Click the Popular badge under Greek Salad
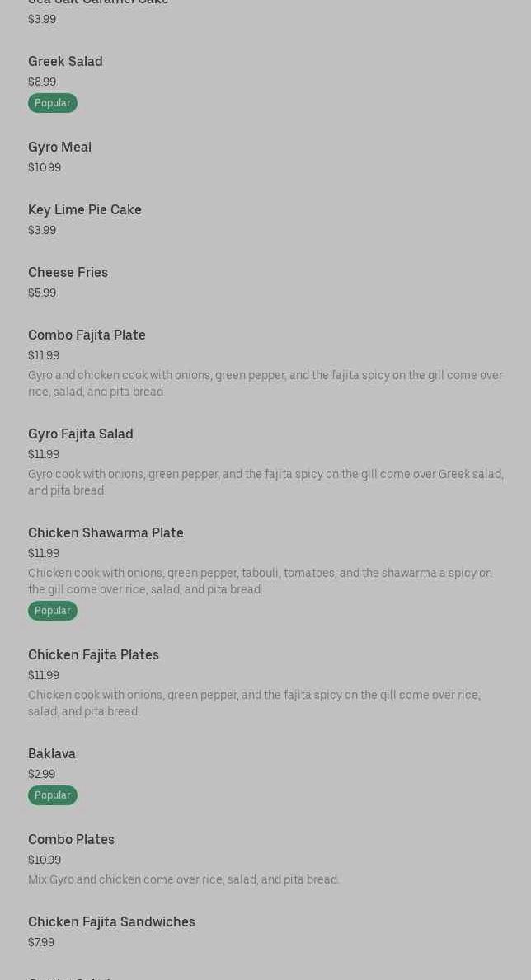531x980 pixels. pyautogui.click(x=53, y=103)
